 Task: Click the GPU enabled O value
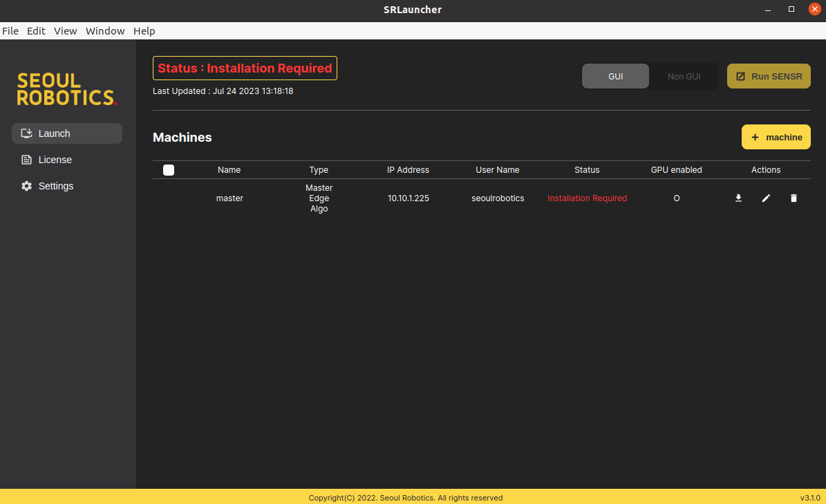677,198
